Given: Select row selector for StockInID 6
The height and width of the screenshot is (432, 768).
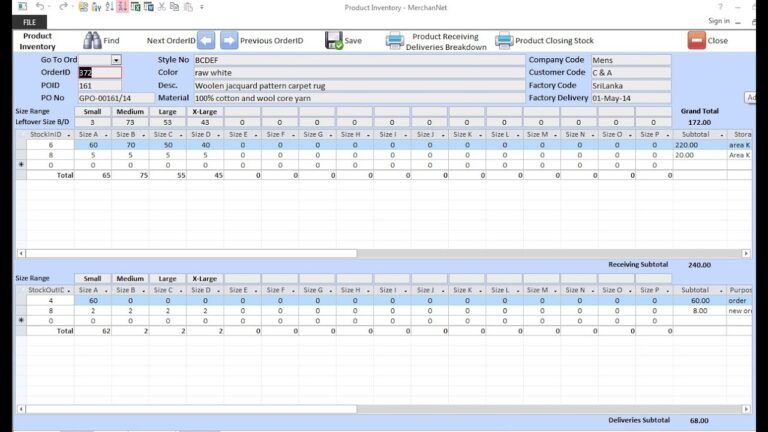Looking at the screenshot, I should [x=22, y=145].
